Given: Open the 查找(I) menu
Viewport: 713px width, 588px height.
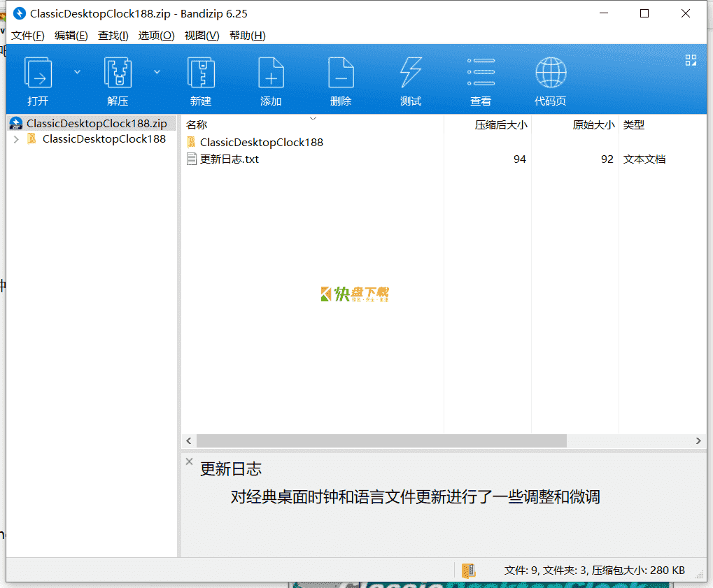Looking at the screenshot, I should click(x=113, y=36).
